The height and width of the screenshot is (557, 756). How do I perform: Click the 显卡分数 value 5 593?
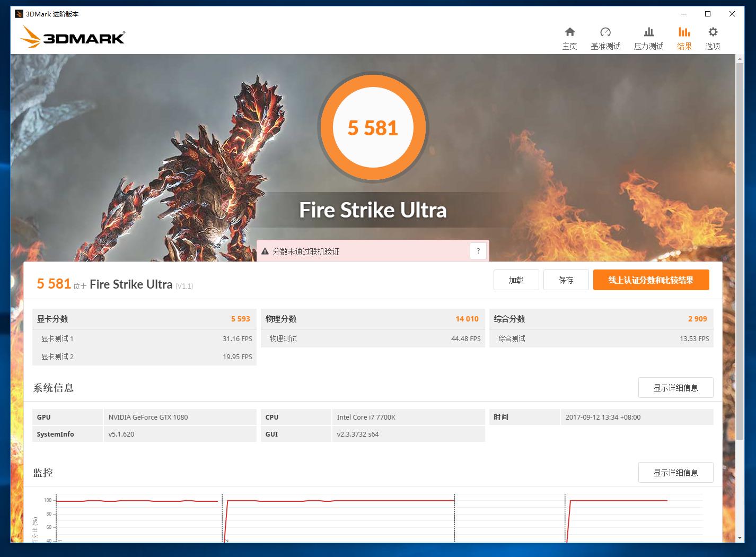240,319
